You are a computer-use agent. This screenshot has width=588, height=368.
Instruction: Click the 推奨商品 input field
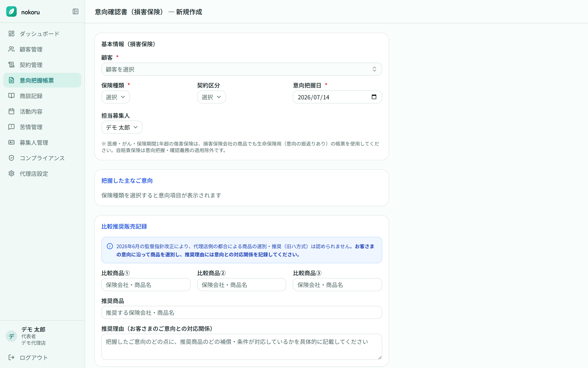click(x=242, y=313)
